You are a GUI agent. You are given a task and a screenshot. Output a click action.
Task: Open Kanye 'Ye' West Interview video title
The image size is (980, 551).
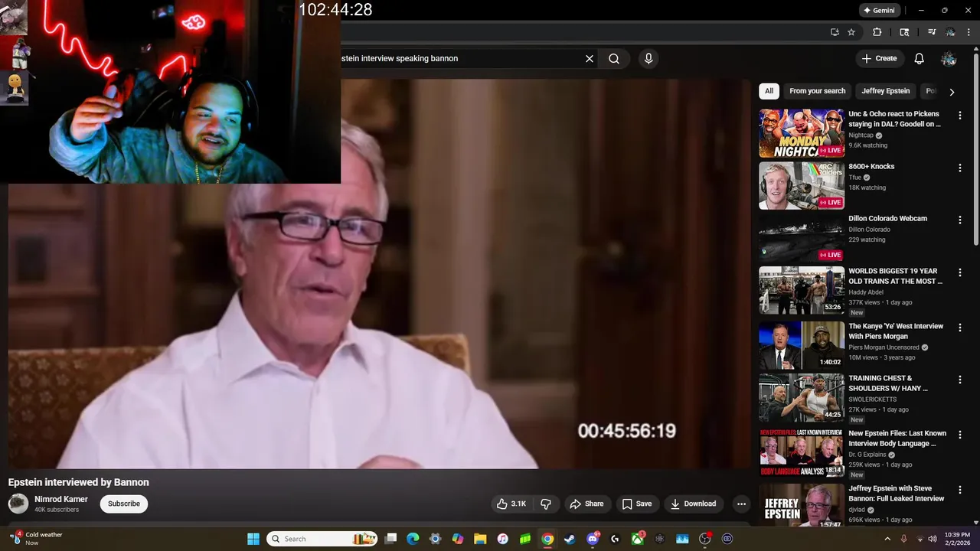[x=896, y=331]
